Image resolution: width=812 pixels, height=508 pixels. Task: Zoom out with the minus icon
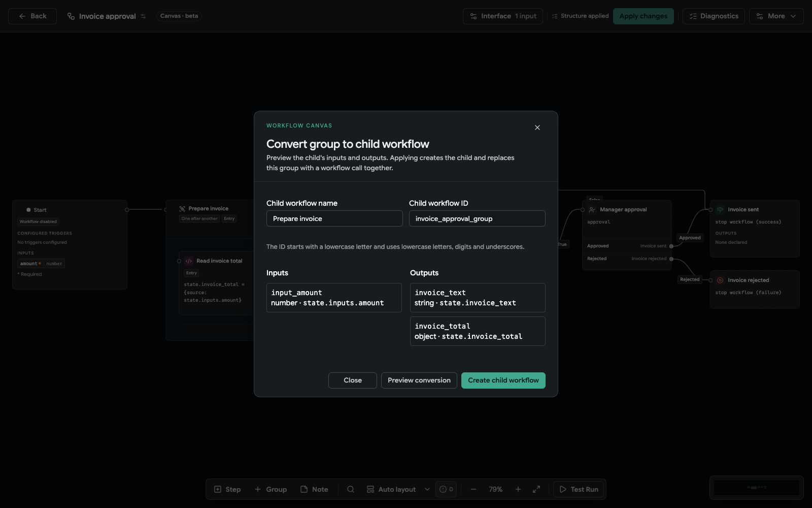click(x=473, y=489)
